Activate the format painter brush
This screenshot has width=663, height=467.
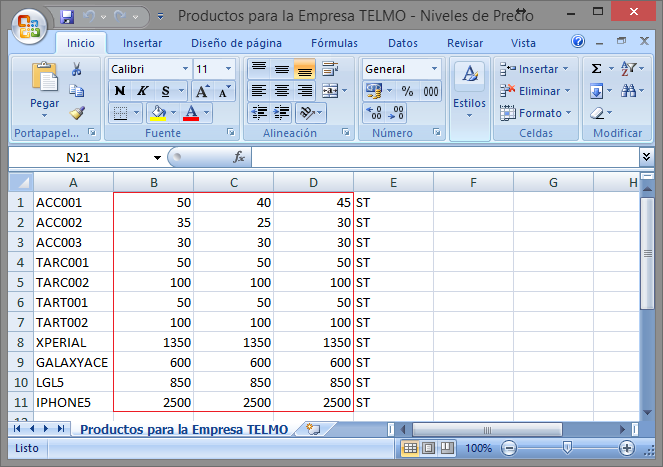point(77,113)
